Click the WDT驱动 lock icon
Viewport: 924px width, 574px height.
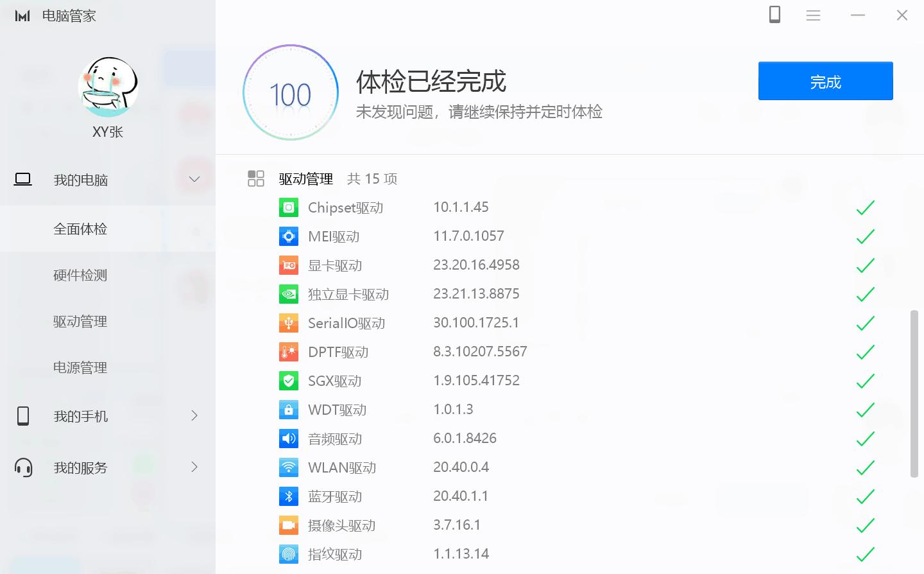(x=289, y=410)
